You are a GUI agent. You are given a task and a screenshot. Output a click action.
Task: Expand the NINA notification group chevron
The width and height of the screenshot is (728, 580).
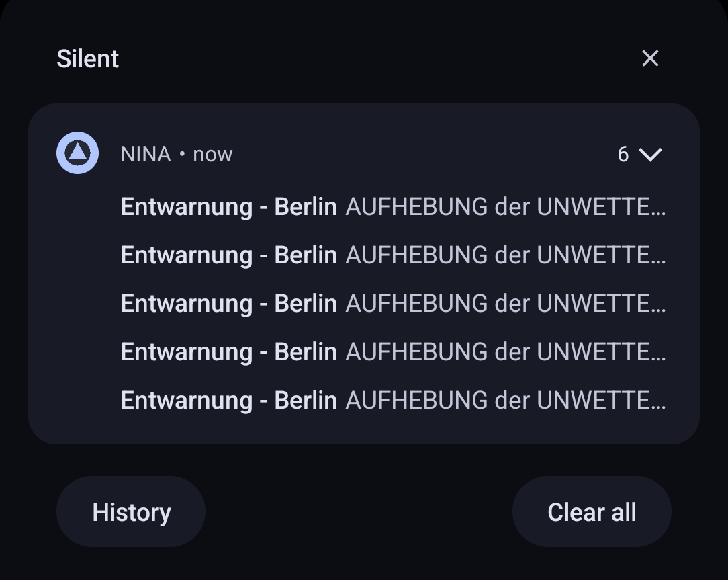click(x=650, y=155)
